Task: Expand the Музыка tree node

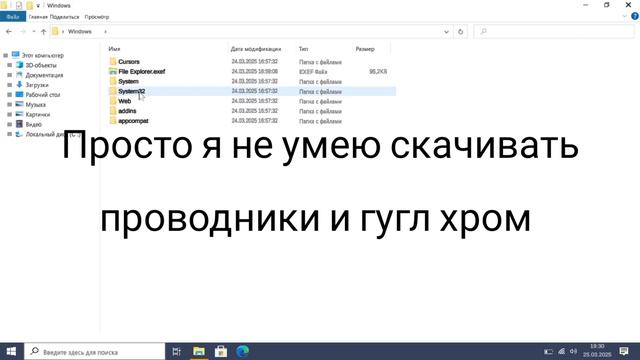Action: (x=9, y=104)
